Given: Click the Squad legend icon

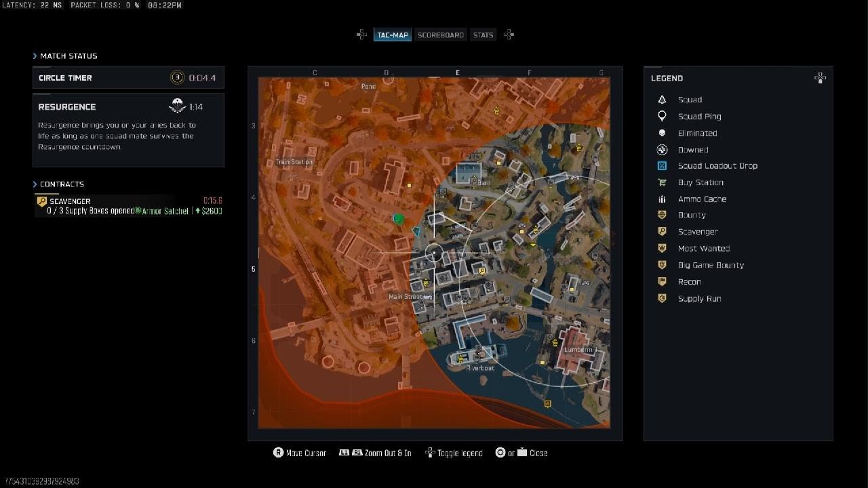Looking at the screenshot, I should (x=662, y=100).
